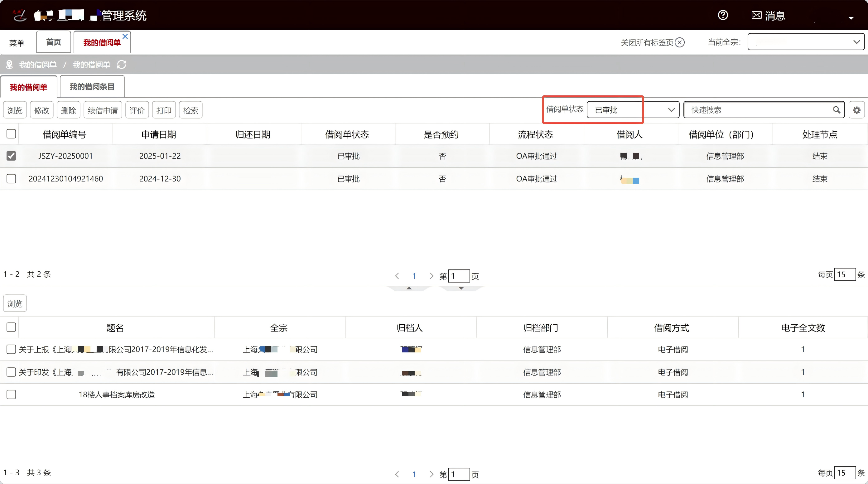The width and height of the screenshot is (868, 484).
Task: Open the user menu arrow at top-right
Action: pyautogui.click(x=851, y=18)
